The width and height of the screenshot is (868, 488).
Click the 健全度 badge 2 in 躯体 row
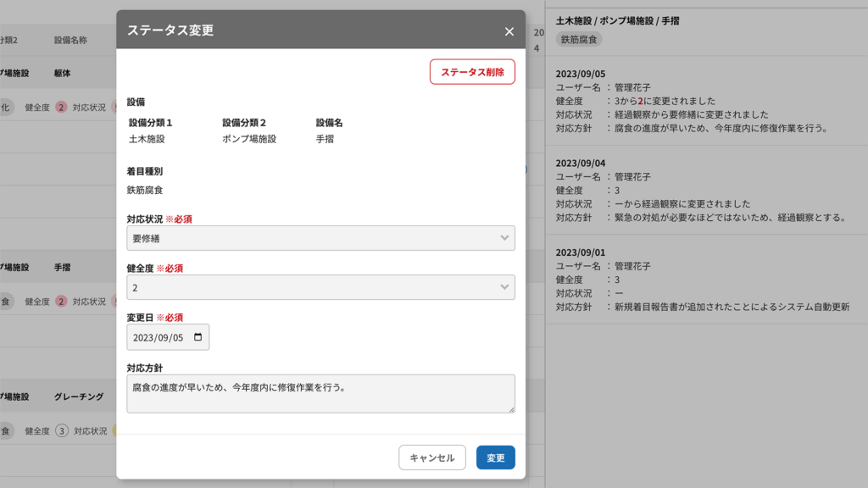tap(61, 107)
